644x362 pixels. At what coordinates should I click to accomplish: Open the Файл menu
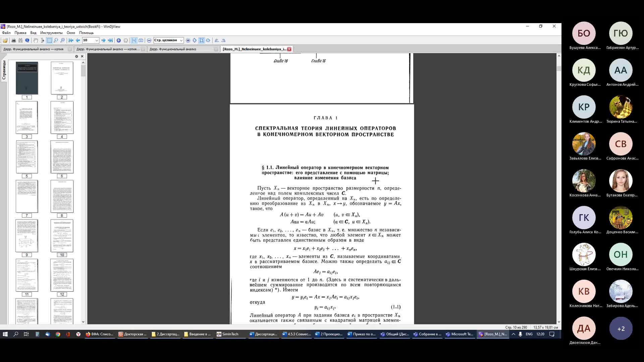point(6,33)
